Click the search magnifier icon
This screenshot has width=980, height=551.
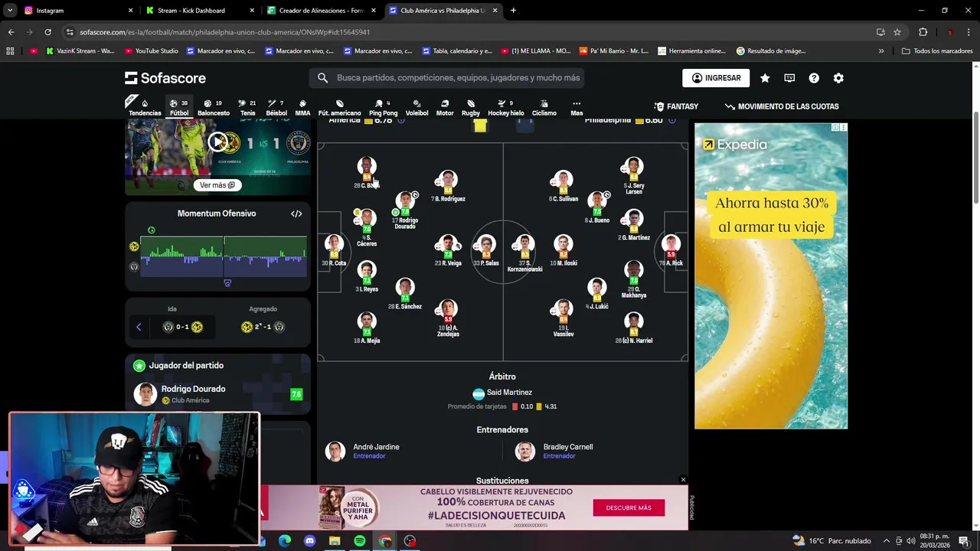(323, 78)
